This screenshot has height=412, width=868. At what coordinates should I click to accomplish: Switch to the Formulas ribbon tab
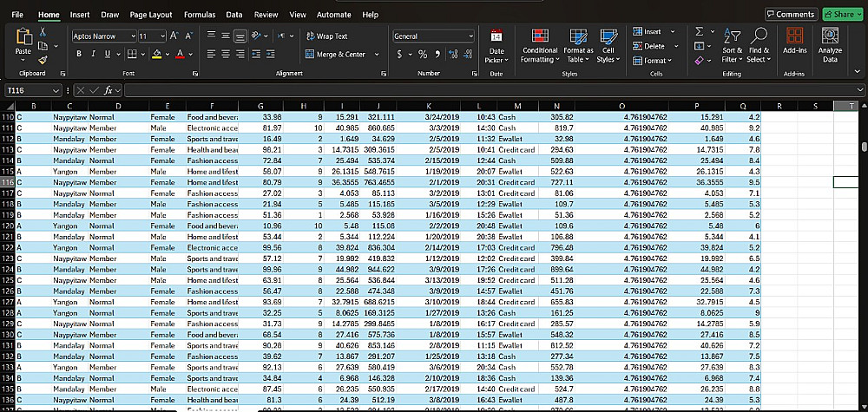199,15
